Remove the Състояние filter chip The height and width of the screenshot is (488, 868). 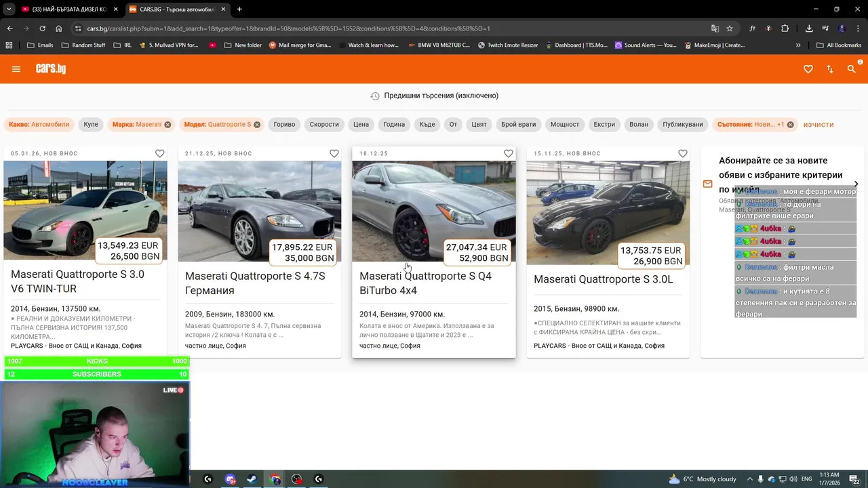(x=790, y=125)
